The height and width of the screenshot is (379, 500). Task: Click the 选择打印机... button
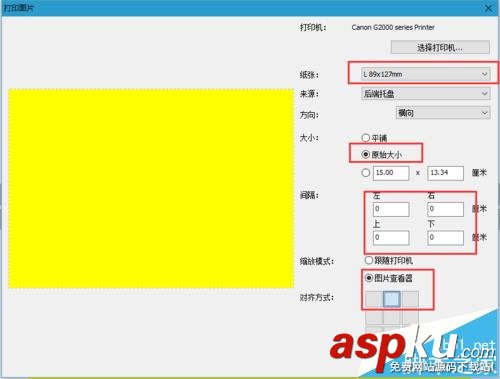[x=440, y=47]
